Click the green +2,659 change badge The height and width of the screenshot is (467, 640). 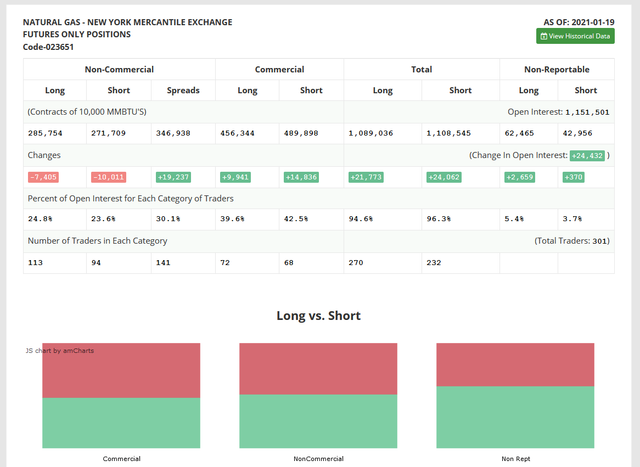coord(520,177)
